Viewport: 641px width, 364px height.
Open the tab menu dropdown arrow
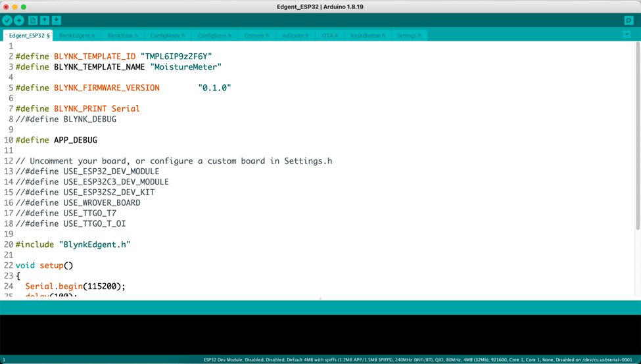click(627, 35)
